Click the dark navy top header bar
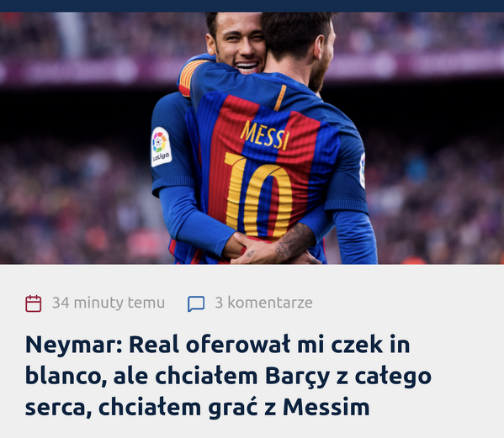 (x=252, y=6)
